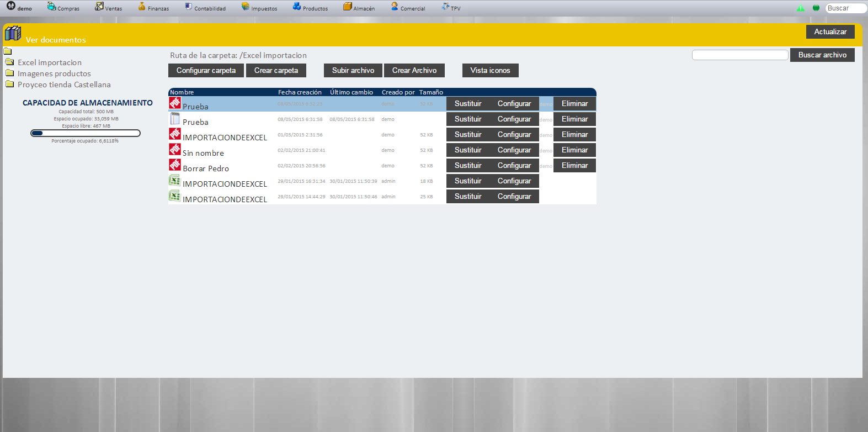
Task: Open the Proyceo tienda Castellana folder
Action: [64, 85]
